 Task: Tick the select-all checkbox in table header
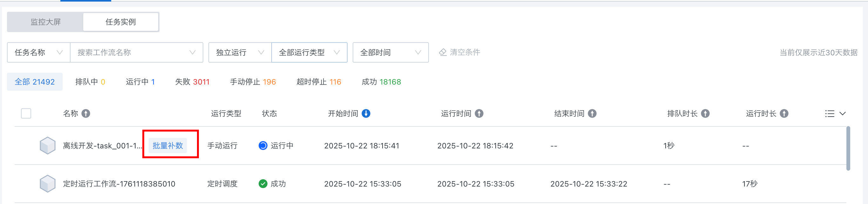point(26,114)
